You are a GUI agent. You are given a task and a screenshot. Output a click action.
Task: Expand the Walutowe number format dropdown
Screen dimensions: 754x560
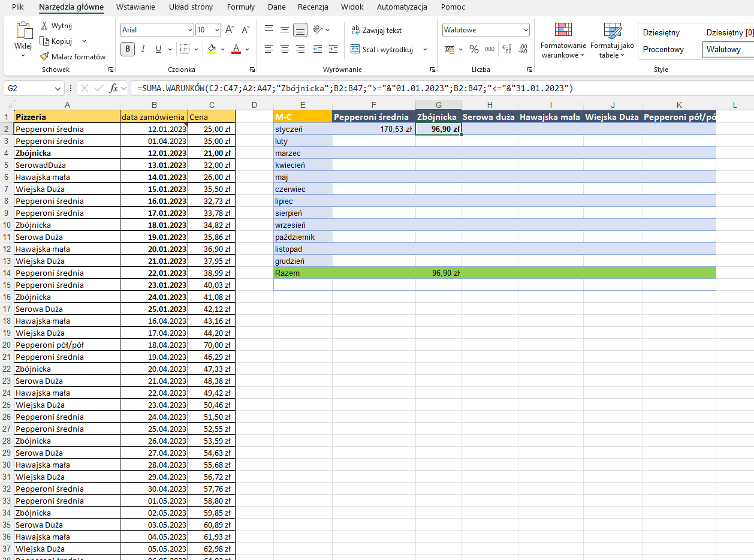[526, 30]
